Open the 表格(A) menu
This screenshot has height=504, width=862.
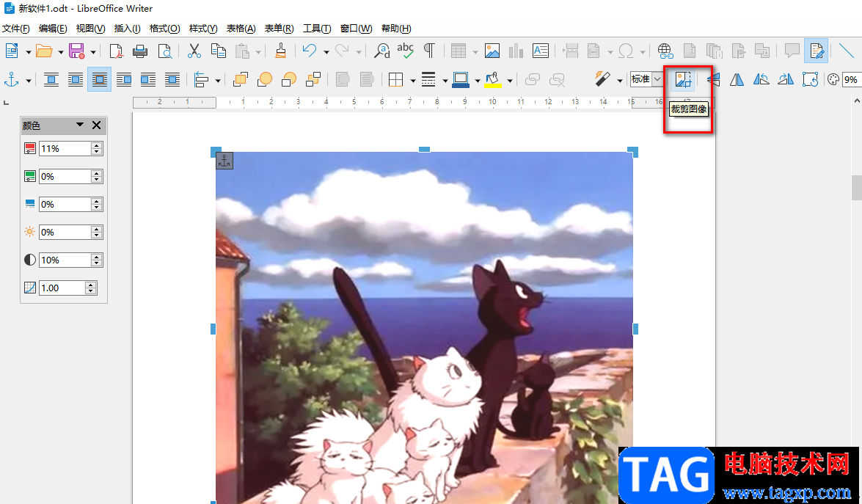click(x=241, y=29)
